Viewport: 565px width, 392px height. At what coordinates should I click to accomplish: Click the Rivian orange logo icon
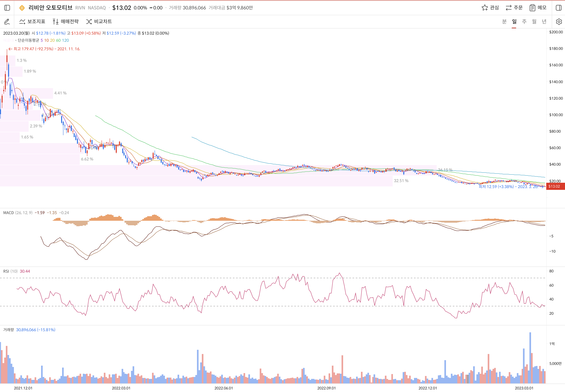[x=22, y=8]
